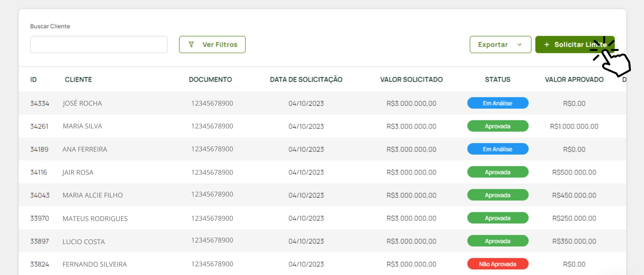Click Não Aprovada badge for Fernando Silveira
This screenshot has width=644, height=275.
click(x=498, y=264)
